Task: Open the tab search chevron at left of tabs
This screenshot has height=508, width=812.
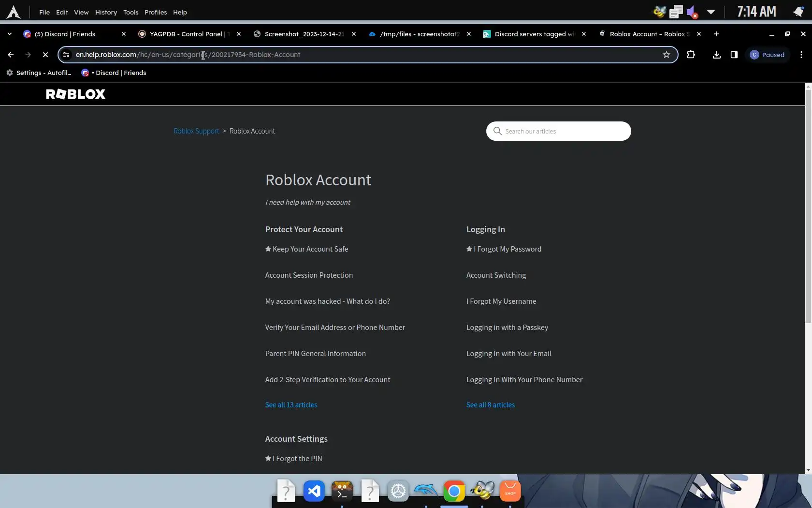Action: coord(9,34)
